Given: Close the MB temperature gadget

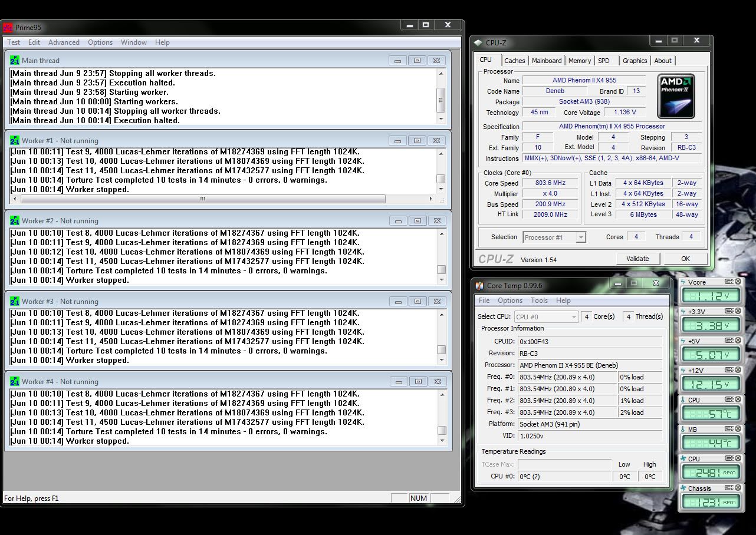Looking at the screenshot, I should coord(738,429).
